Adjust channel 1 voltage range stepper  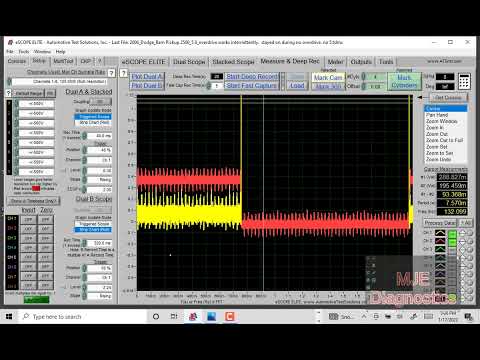point(16,104)
